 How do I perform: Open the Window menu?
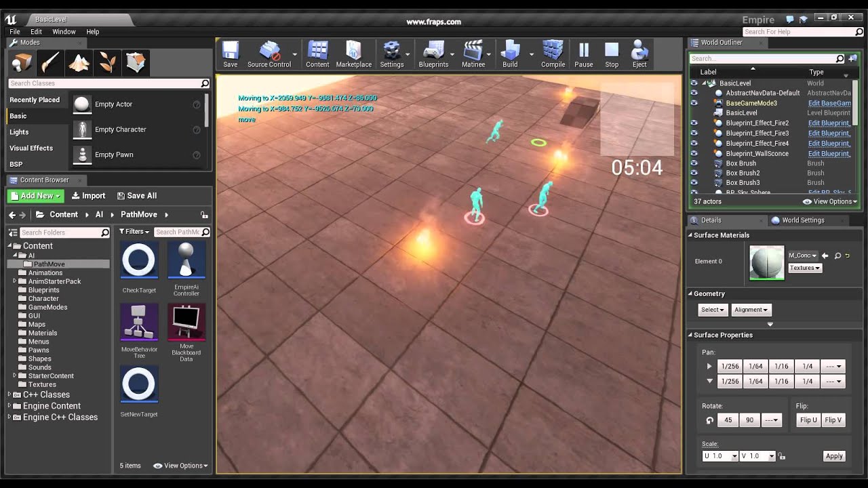click(64, 32)
